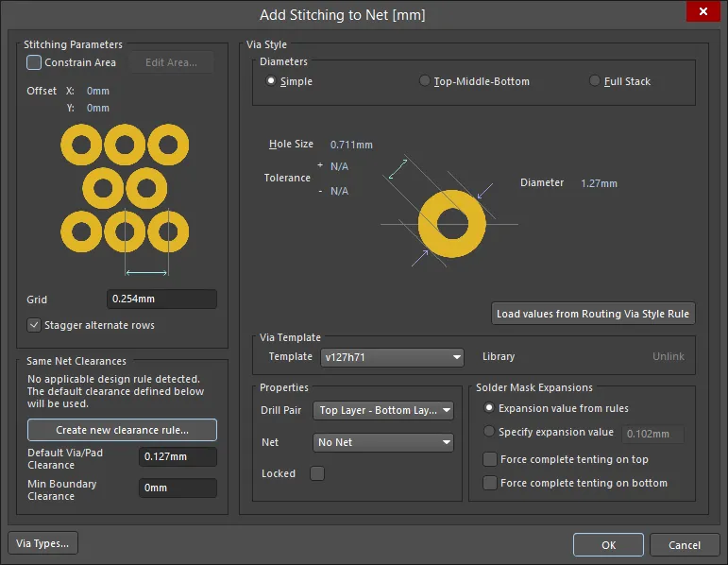The image size is (728, 565).
Task: Enable the Constrain Area checkbox
Action: click(x=34, y=62)
